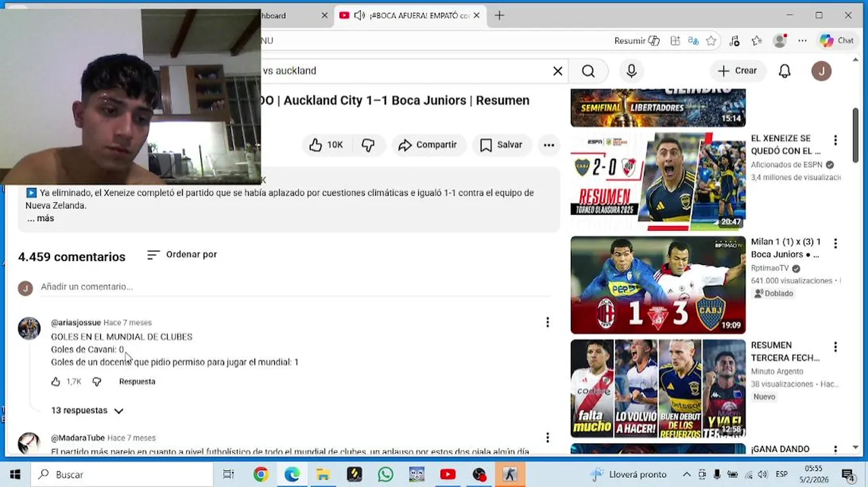The width and height of the screenshot is (868, 487).
Task: Show hidden system tray icons
Action: tap(687, 475)
